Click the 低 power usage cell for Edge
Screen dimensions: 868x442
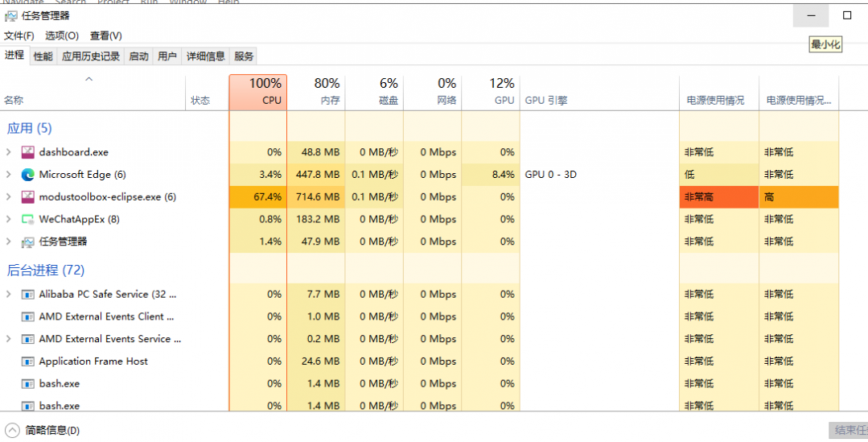click(719, 175)
